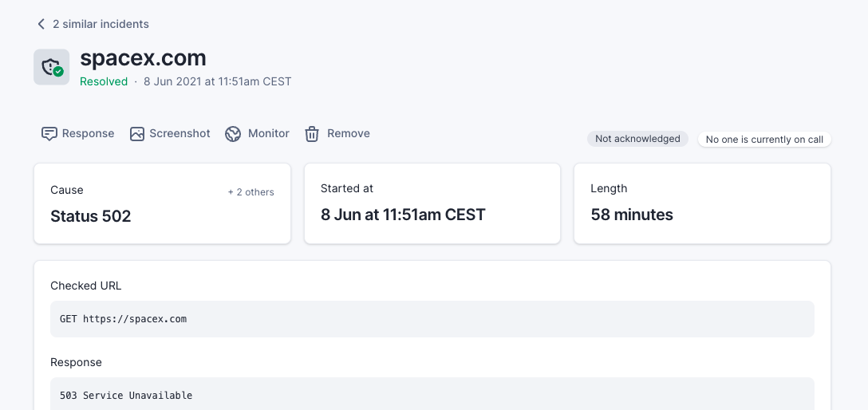This screenshot has height=410, width=868.
Task: Click the 503 Service Unavailable response box
Action: pyautogui.click(x=432, y=394)
